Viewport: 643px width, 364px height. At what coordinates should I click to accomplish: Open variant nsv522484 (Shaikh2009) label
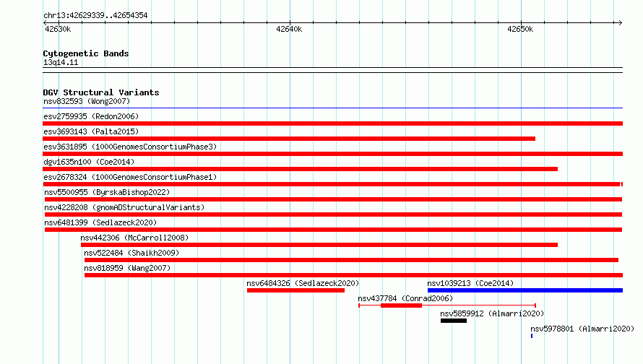tap(131, 253)
